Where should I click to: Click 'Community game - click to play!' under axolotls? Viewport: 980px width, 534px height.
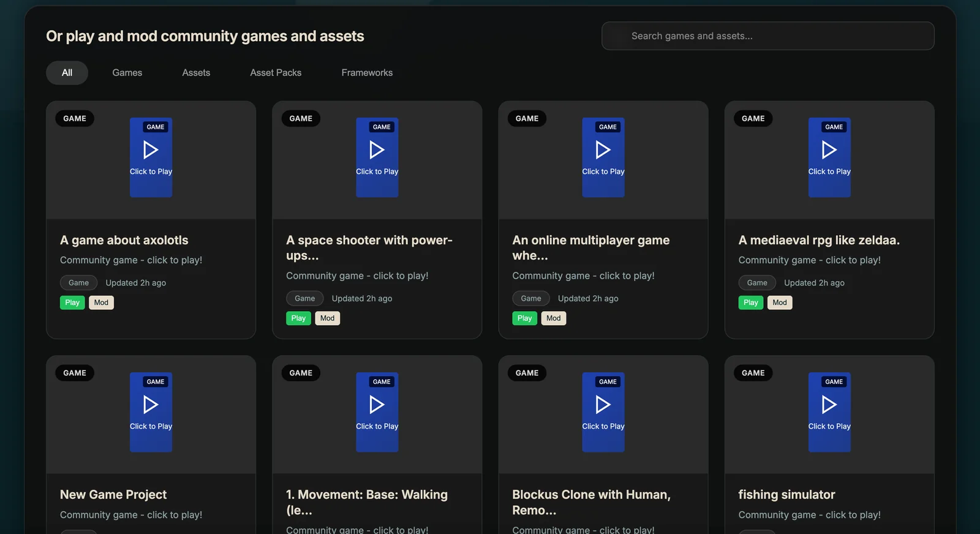tap(131, 260)
